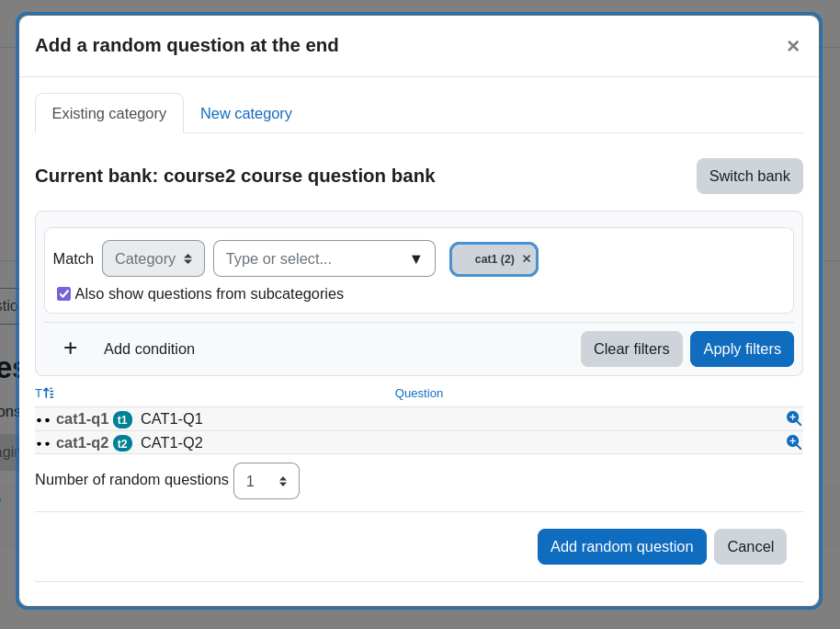Close the random question dialog
Screen dimensions: 840x629
point(793,46)
